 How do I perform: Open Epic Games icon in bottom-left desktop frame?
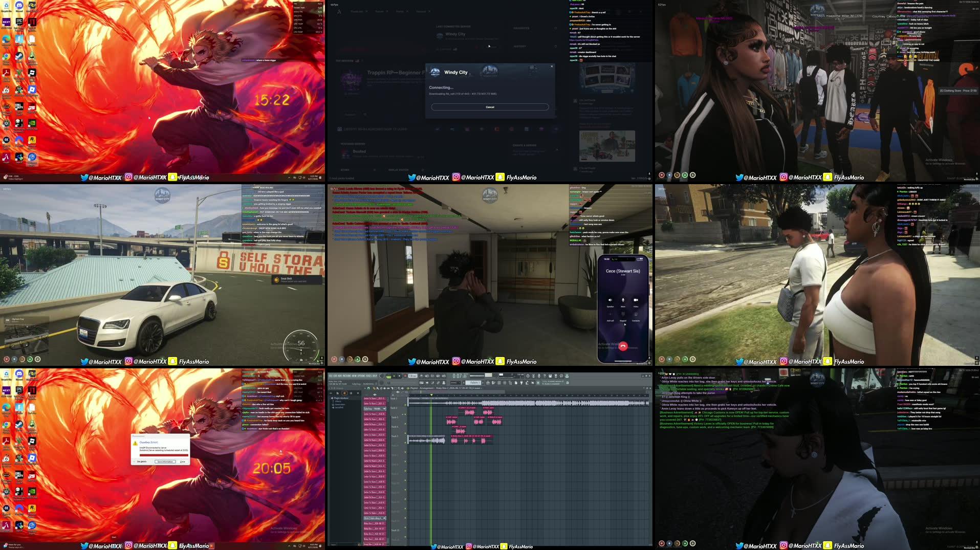coord(19,389)
